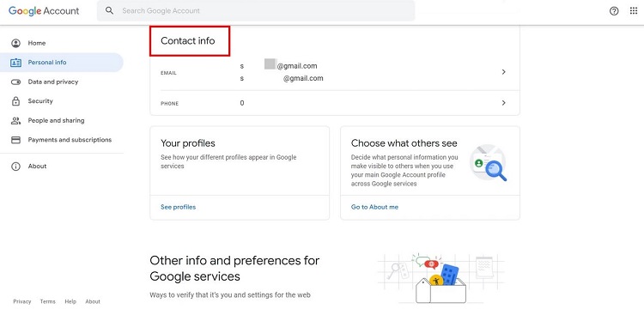
Task: Expand the Email row chevron
Action: 503,72
